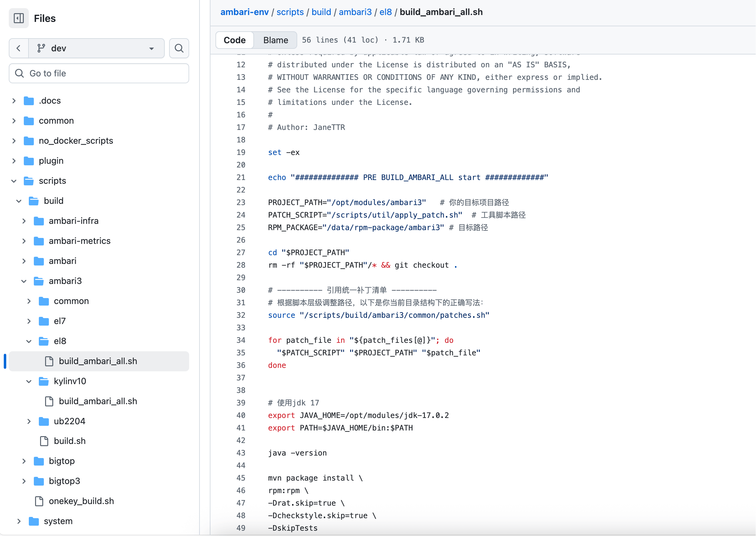Click the back arrow beside branch selector

point(19,49)
